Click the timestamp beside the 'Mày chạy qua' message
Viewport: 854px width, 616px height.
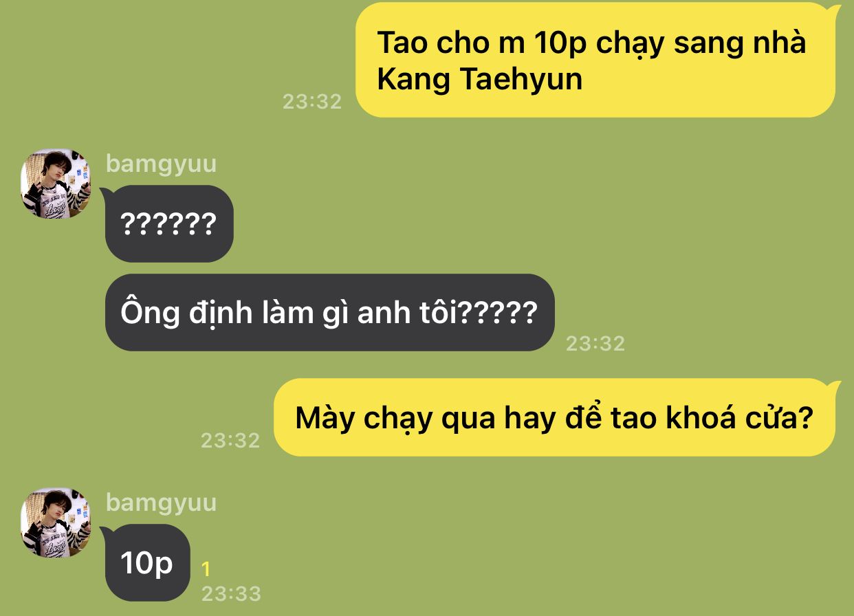point(230,440)
